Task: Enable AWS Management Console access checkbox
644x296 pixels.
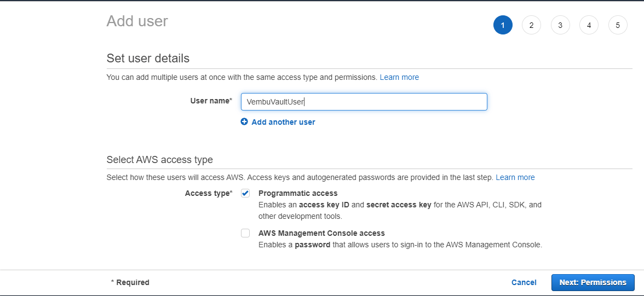Action: [245, 233]
